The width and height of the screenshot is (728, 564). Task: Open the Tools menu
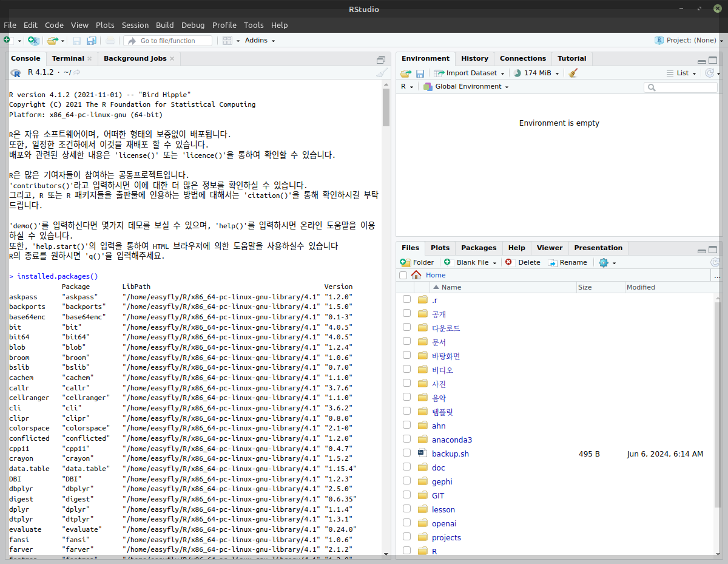click(254, 25)
